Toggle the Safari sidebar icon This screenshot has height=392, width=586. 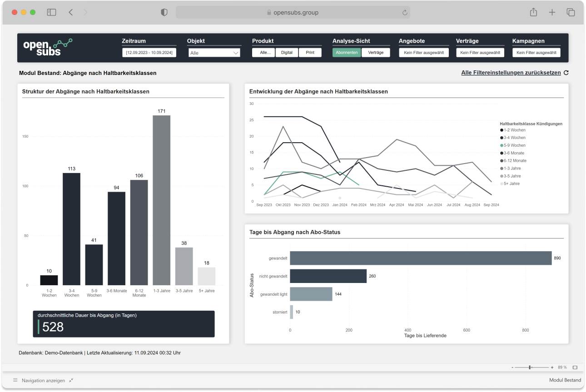[51, 12]
